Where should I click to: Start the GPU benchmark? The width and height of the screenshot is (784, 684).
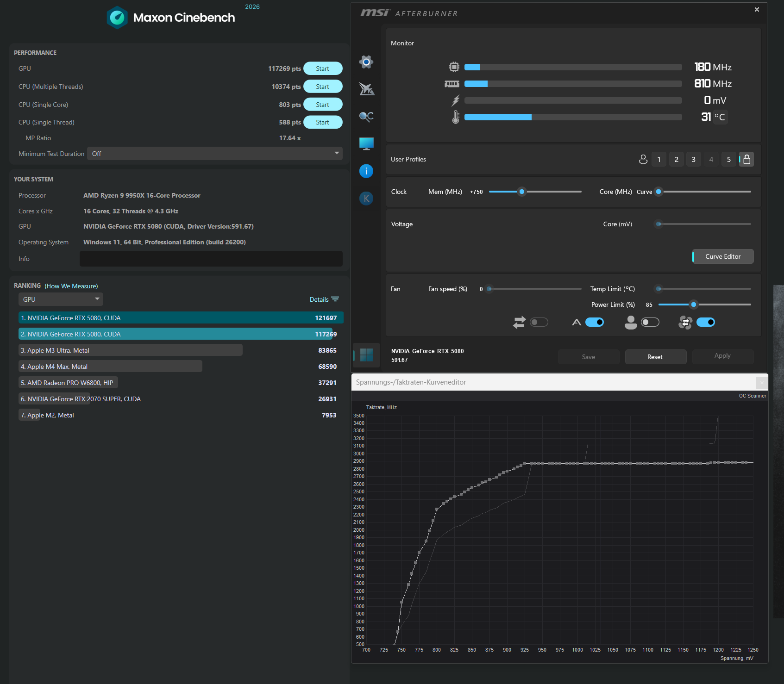coord(323,68)
